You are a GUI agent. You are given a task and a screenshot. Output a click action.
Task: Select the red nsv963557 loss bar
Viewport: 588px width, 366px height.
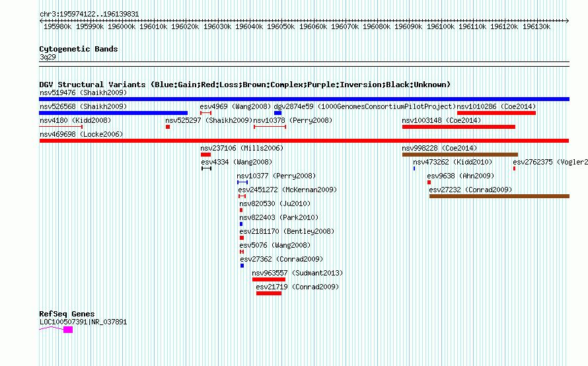coord(269,279)
